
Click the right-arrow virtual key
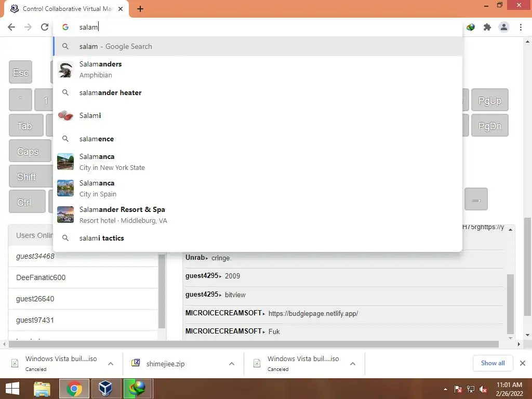(x=476, y=199)
